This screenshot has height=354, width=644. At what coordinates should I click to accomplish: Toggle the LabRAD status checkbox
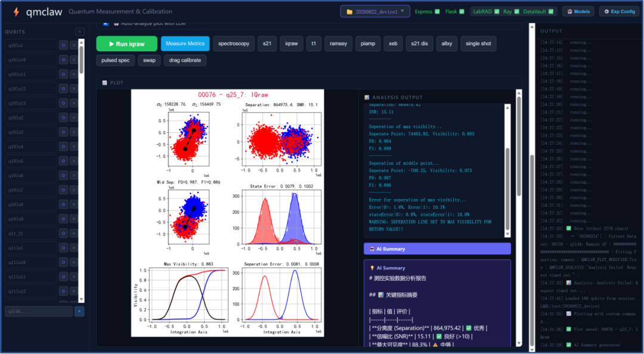coord(497,11)
